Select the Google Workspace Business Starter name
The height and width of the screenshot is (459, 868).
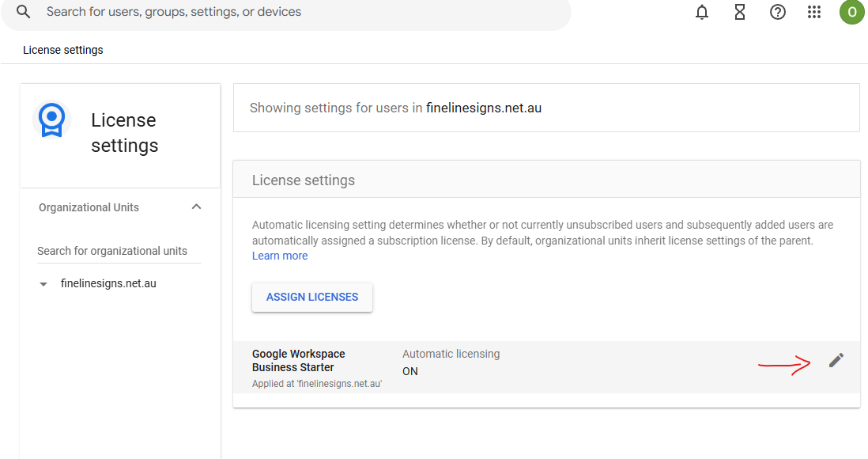coord(299,360)
